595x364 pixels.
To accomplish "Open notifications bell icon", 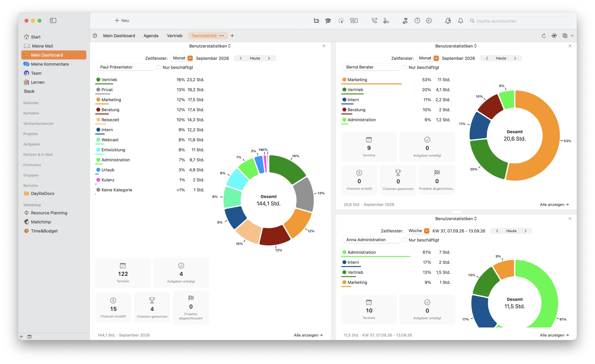I will click(460, 21).
